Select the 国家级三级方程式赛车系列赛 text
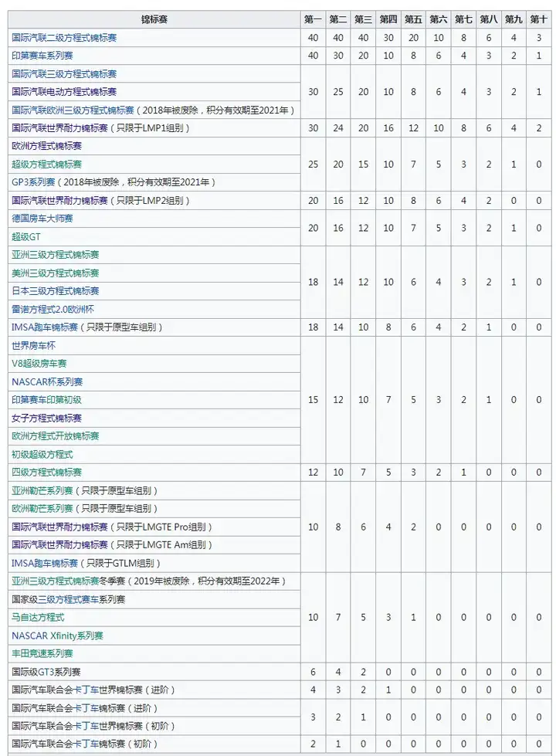Screen dimensions: 556x756 pos(69,599)
